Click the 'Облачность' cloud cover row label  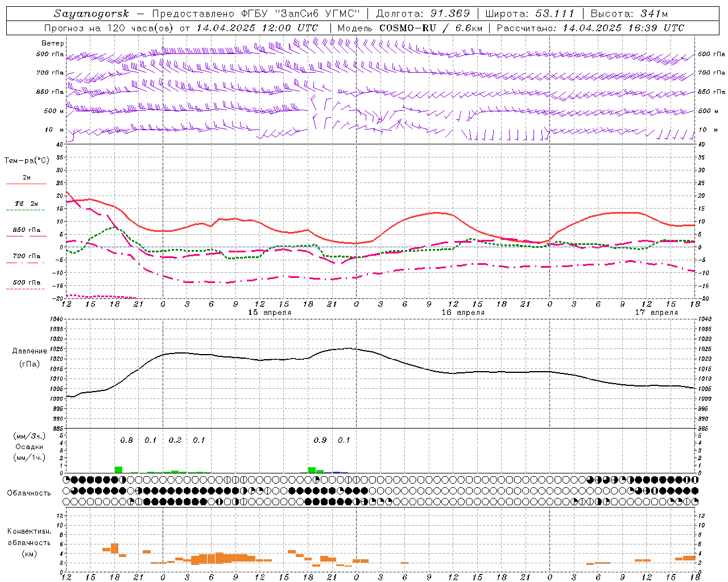click(x=29, y=493)
